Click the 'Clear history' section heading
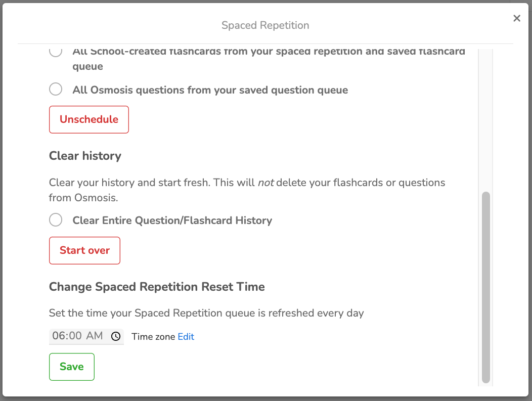Viewport: 532px width, 401px height. [85, 156]
